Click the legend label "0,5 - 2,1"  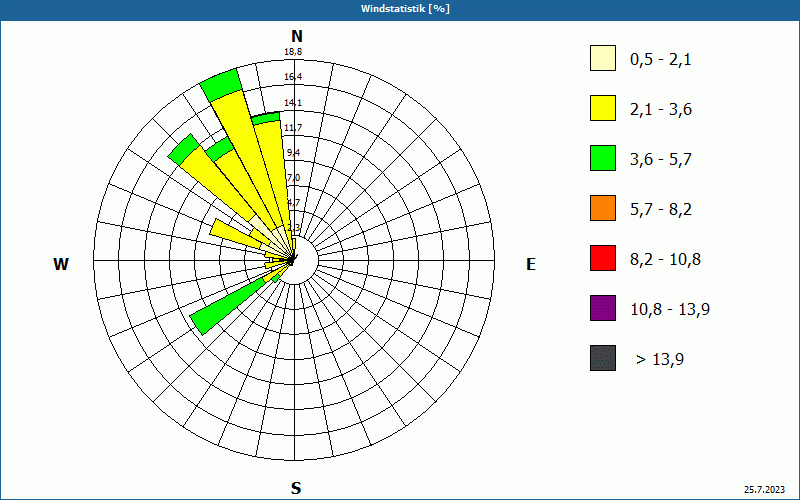tap(661, 60)
